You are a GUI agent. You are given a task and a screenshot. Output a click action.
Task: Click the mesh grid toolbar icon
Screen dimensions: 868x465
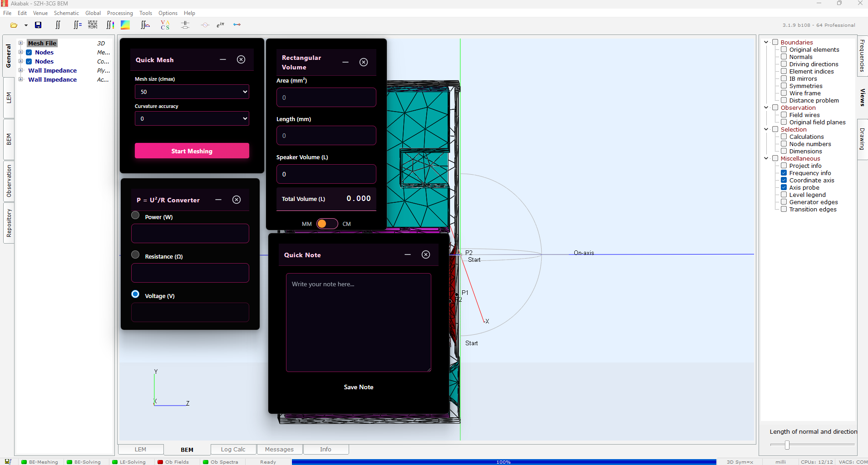click(x=93, y=25)
